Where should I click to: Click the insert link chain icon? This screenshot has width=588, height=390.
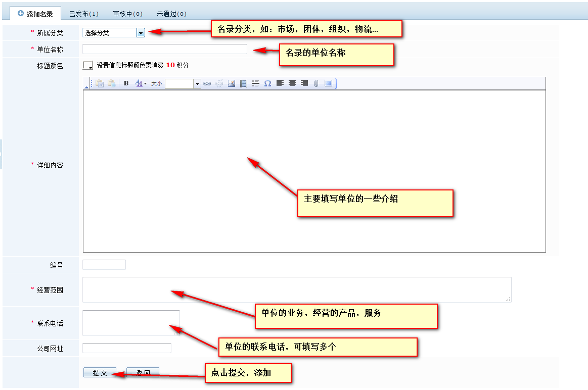(x=207, y=83)
